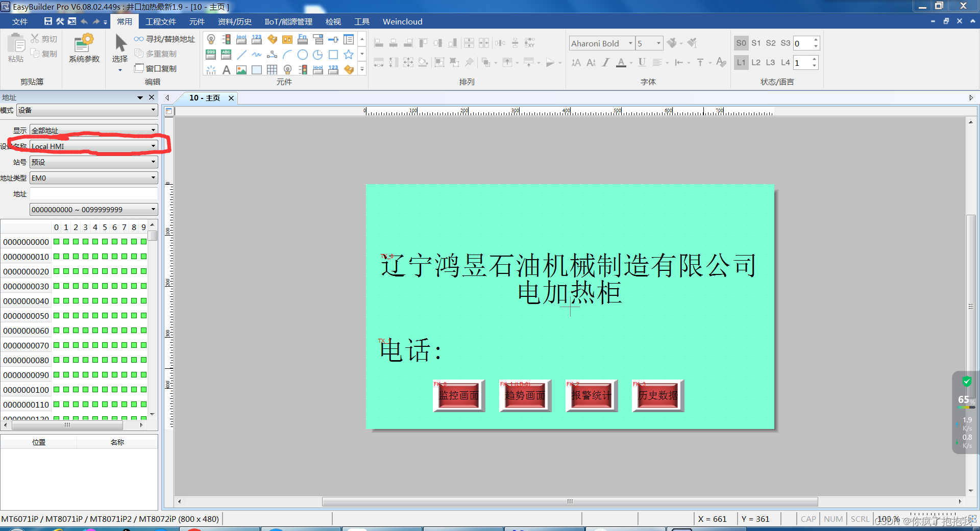Switch to the Weincloud ribbon tab
980x531 pixels.
[x=403, y=21]
